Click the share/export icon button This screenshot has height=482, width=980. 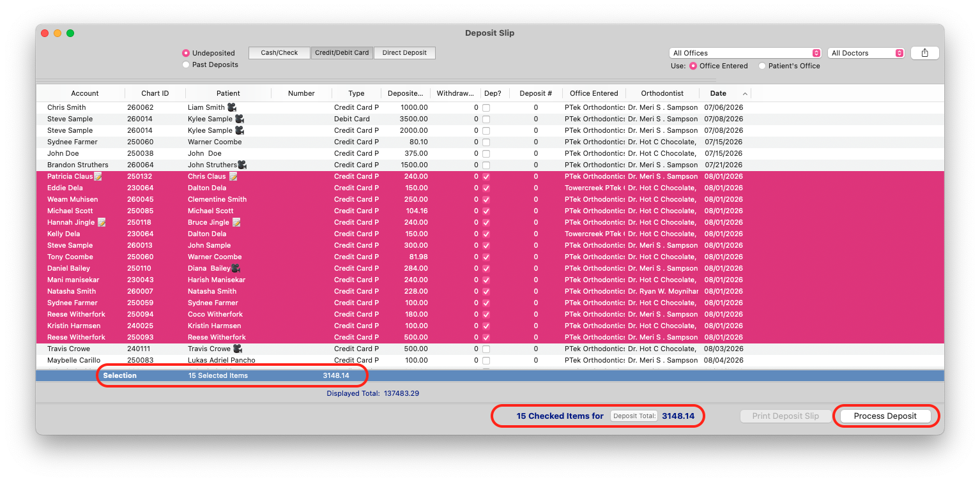point(924,53)
